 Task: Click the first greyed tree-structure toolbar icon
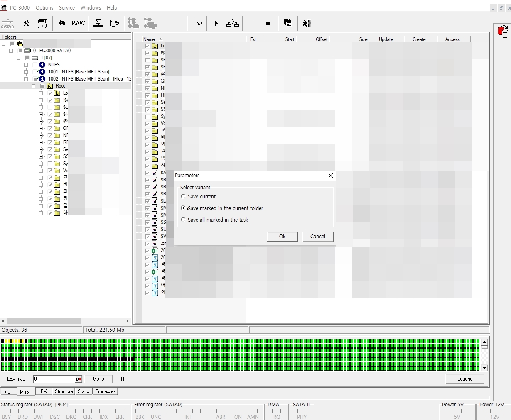click(133, 23)
